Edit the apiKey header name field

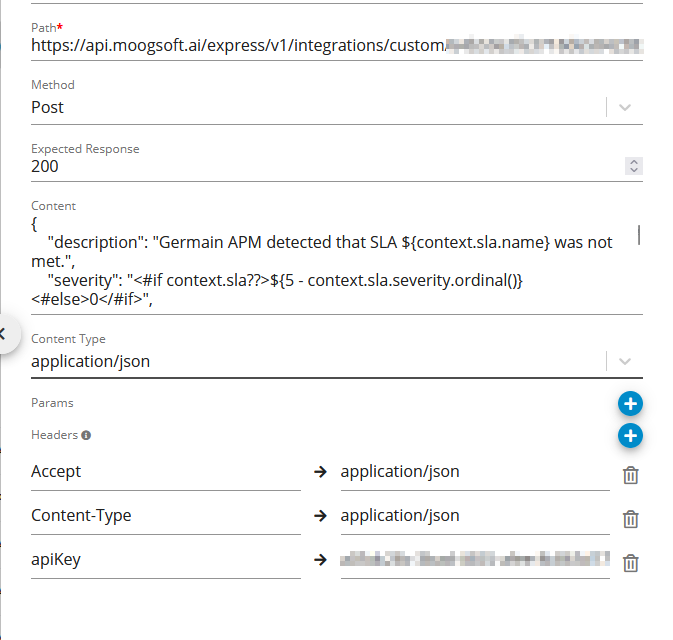pos(165,560)
